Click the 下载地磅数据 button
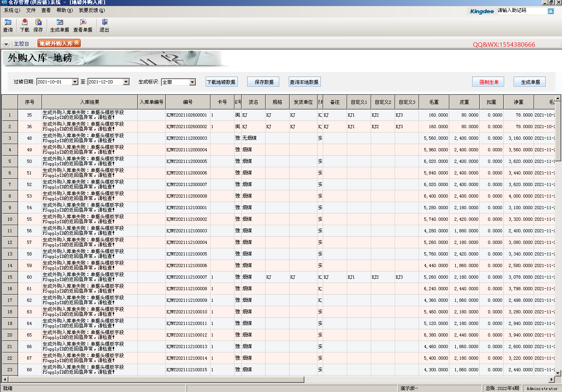 [x=222, y=82]
